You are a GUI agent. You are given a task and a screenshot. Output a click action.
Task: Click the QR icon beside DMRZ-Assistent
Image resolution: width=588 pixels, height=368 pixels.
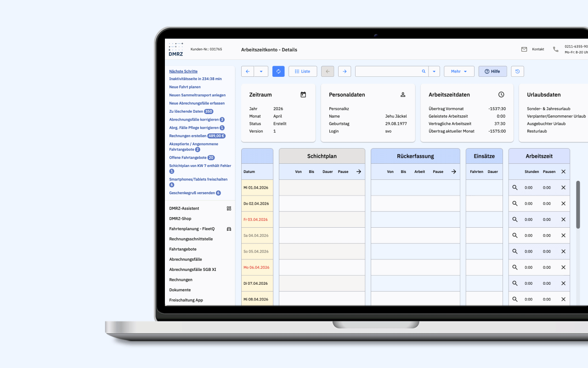point(229,208)
